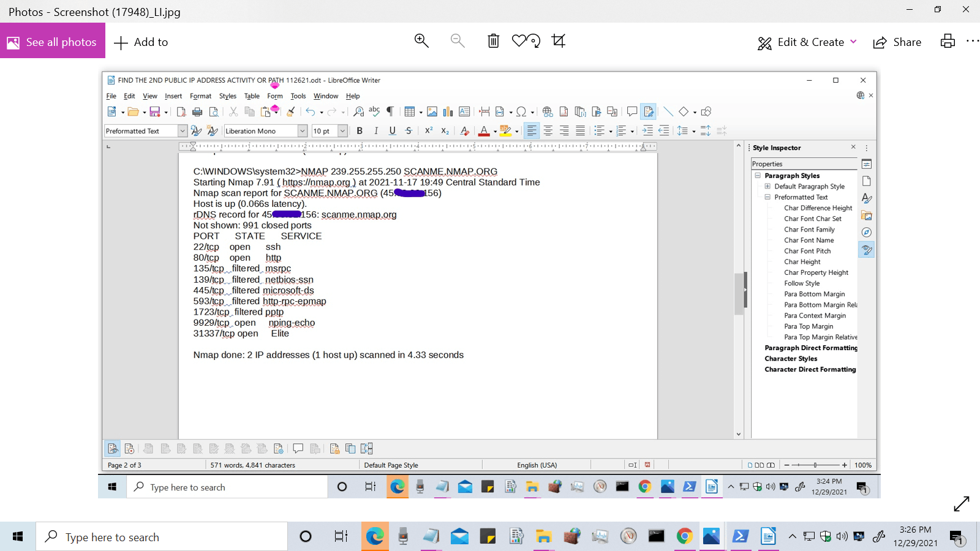980x551 pixels.
Task: Insert a chart using bar chart icon
Action: (x=448, y=111)
